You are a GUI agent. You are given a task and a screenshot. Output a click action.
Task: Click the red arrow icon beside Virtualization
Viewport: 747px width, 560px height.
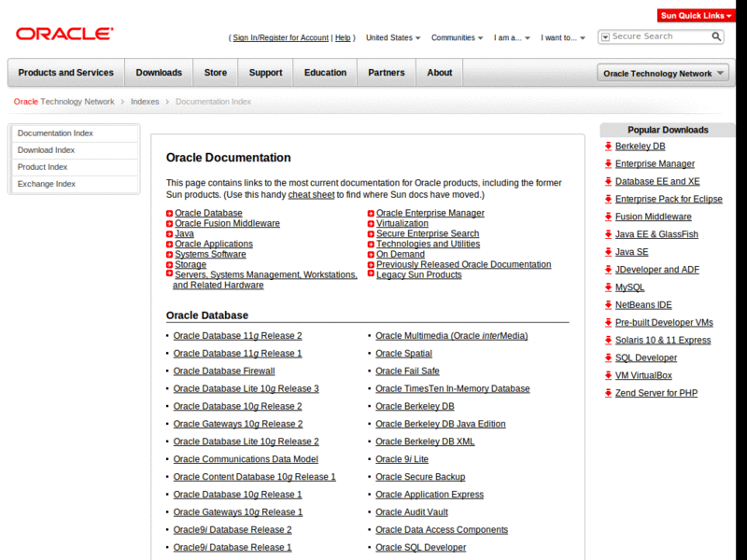371,224
